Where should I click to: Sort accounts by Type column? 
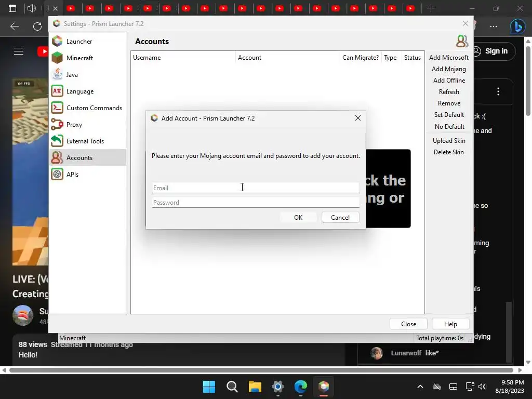[391, 58]
